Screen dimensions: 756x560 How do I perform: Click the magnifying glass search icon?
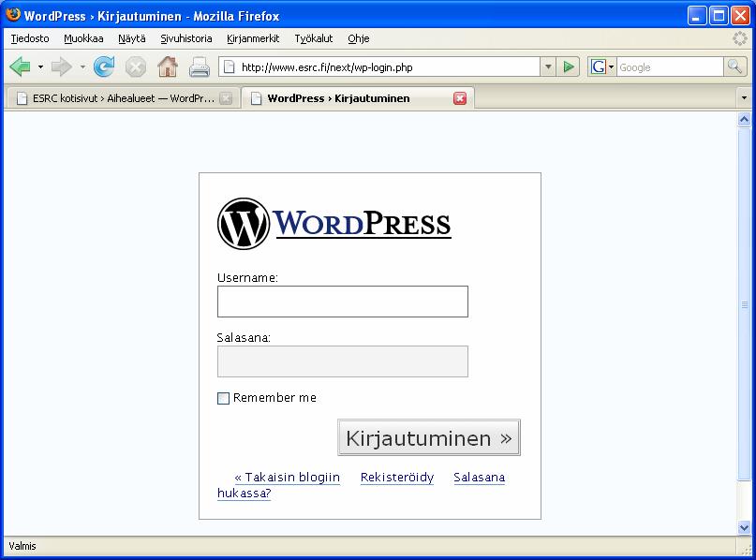(734, 66)
